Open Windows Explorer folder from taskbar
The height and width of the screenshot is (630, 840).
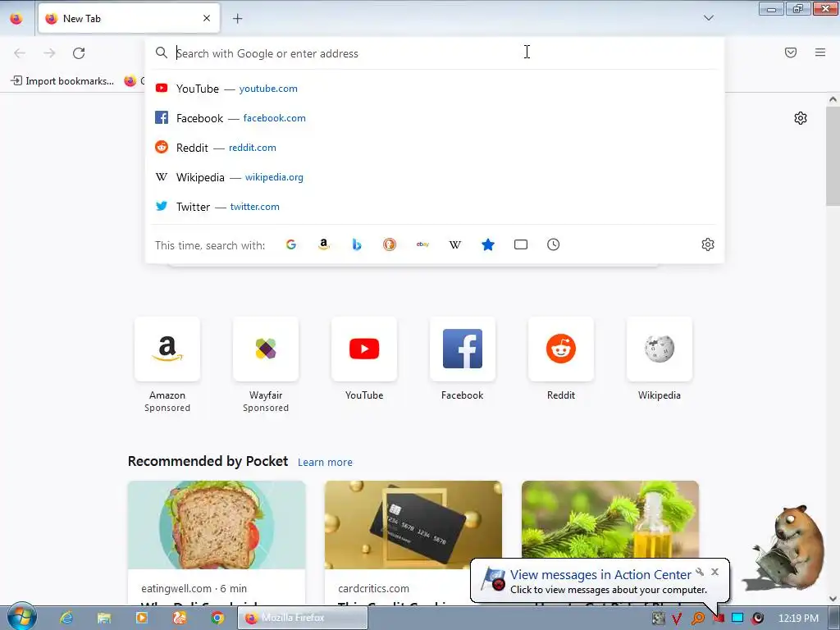coord(104,619)
